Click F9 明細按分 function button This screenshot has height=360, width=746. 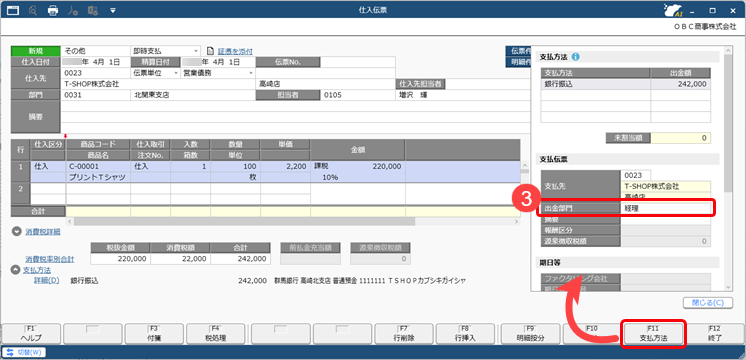[530, 334]
